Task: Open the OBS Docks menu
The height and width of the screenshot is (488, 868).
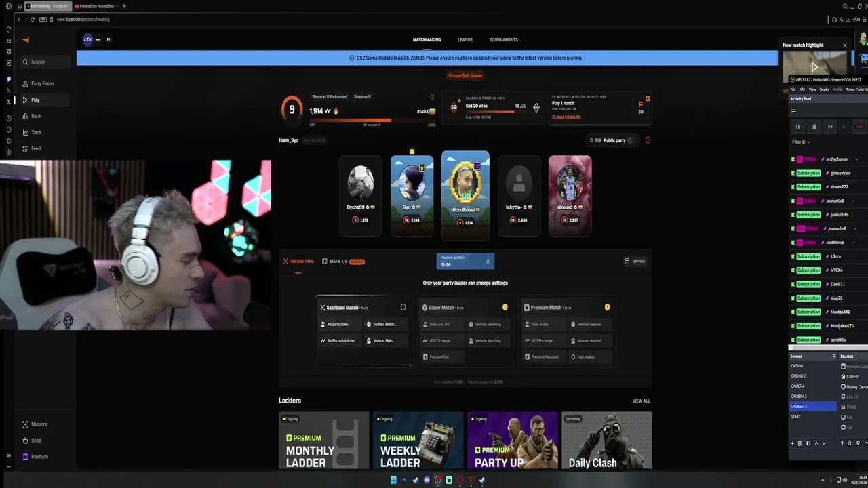Action: click(x=824, y=89)
